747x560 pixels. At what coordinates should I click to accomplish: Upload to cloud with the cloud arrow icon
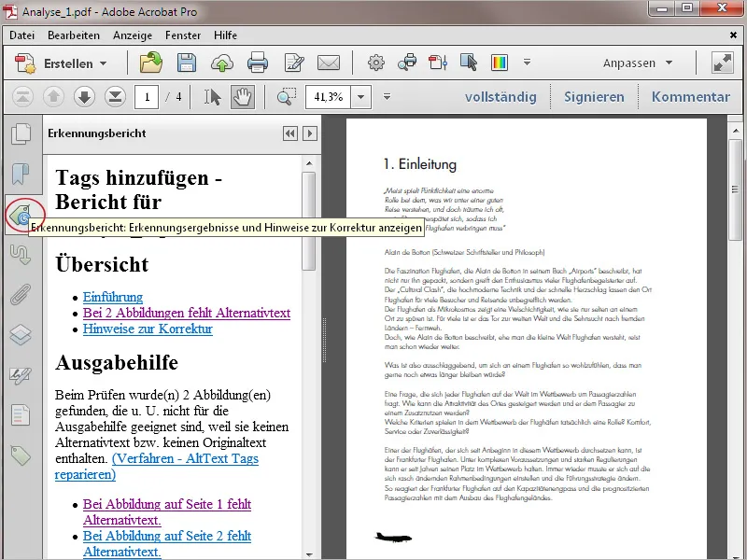click(x=222, y=63)
